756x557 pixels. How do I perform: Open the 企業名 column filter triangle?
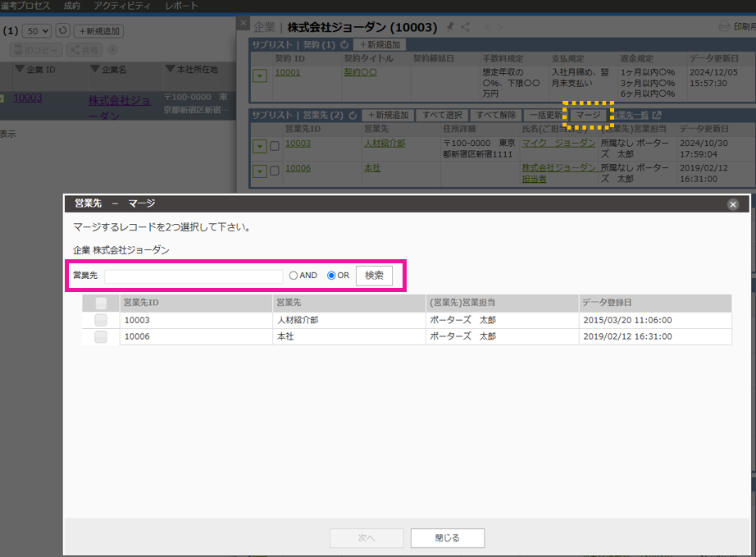pyautogui.click(x=95, y=69)
